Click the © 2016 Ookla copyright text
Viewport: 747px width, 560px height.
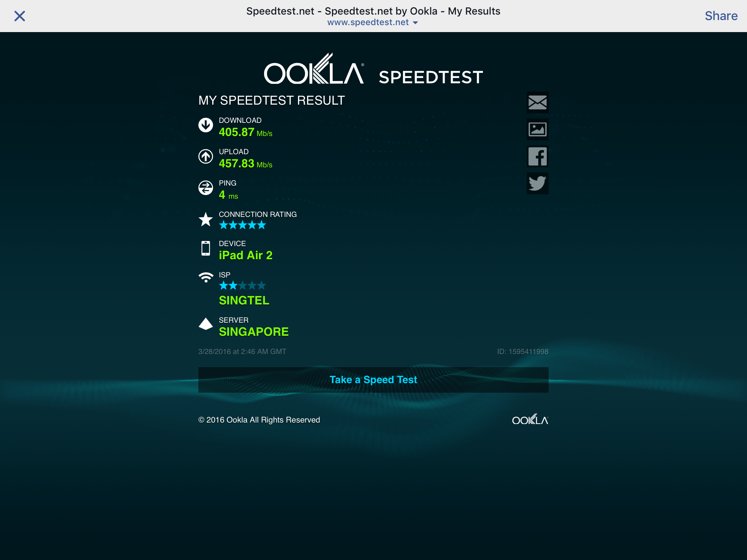[259, 420]
